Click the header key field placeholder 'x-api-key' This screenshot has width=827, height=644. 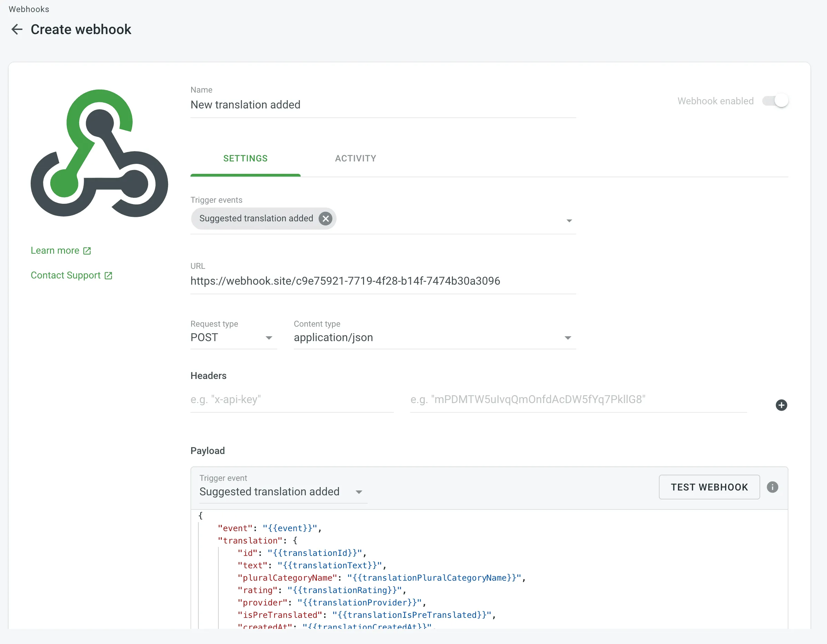292,400
